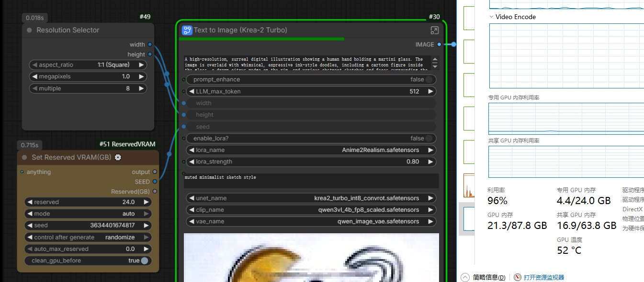Viewport: 644px width, 282px height.
Task: Increase 'multiple' value with the right arrow
Action: 141,88
